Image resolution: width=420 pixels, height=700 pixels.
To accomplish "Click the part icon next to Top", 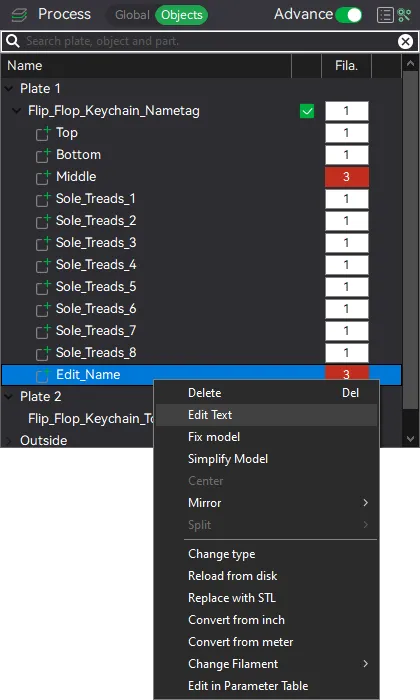I will point(43,133).
